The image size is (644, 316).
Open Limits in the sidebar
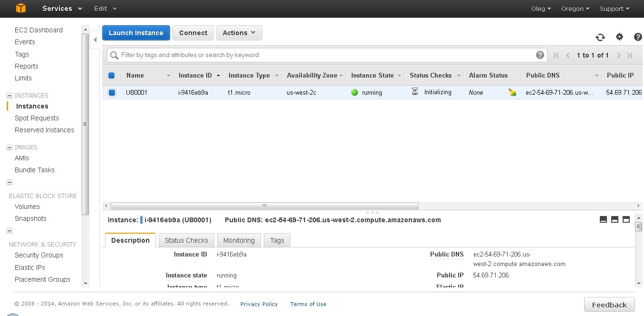pos(23,78)
